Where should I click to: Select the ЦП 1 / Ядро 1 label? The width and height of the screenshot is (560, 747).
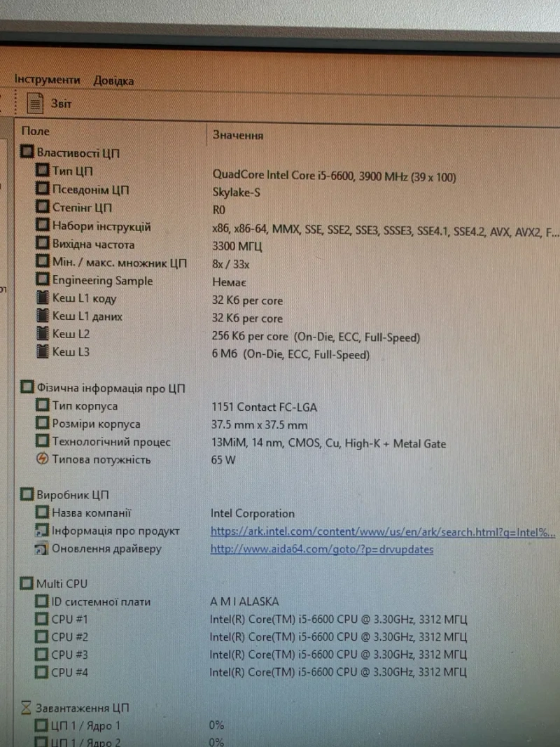85,726
